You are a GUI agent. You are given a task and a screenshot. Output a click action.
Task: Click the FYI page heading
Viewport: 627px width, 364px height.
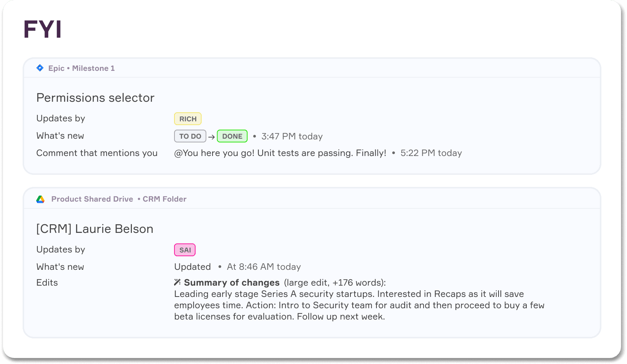point(43,29)
